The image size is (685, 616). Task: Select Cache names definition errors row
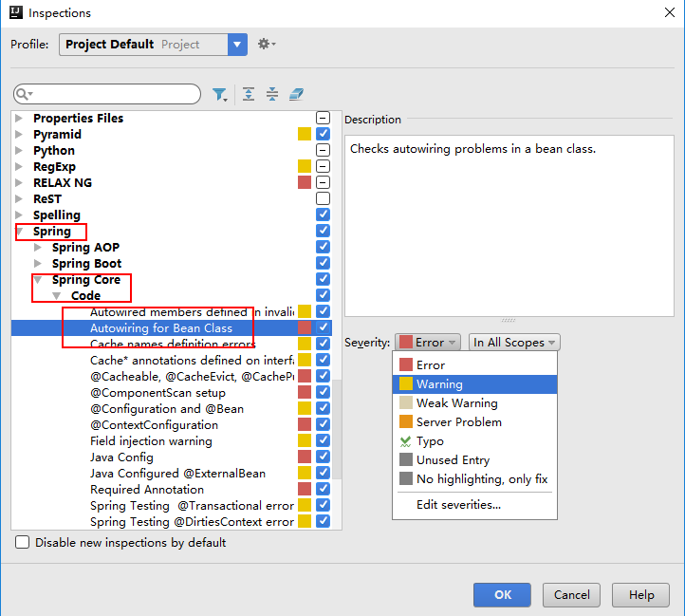[x=173, y=345]
